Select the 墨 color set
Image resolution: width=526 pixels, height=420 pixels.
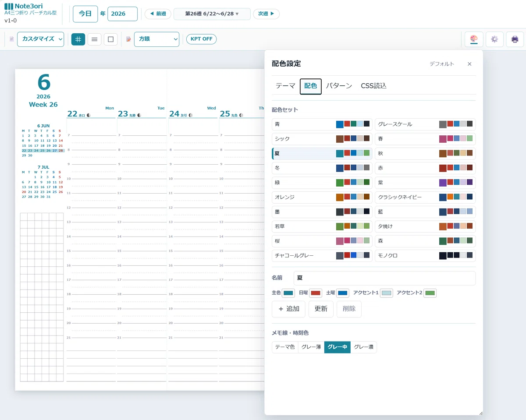[x=322, y=212]
